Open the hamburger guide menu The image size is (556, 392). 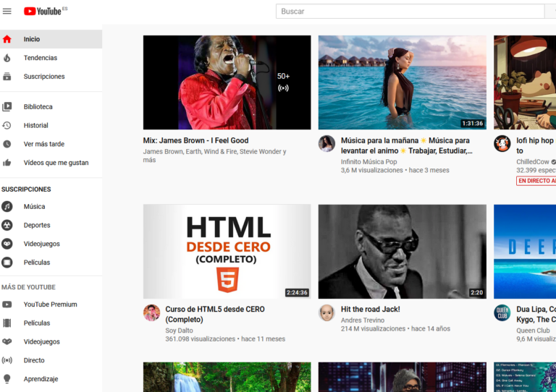[x=7, y=12]
